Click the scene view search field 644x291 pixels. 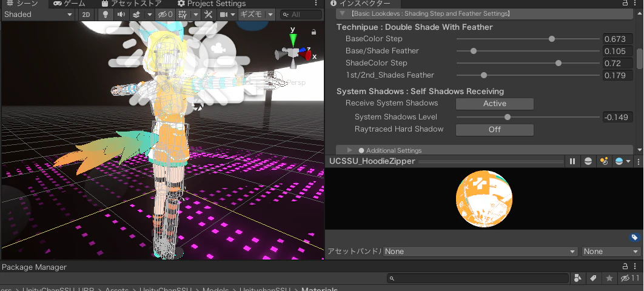301,15
